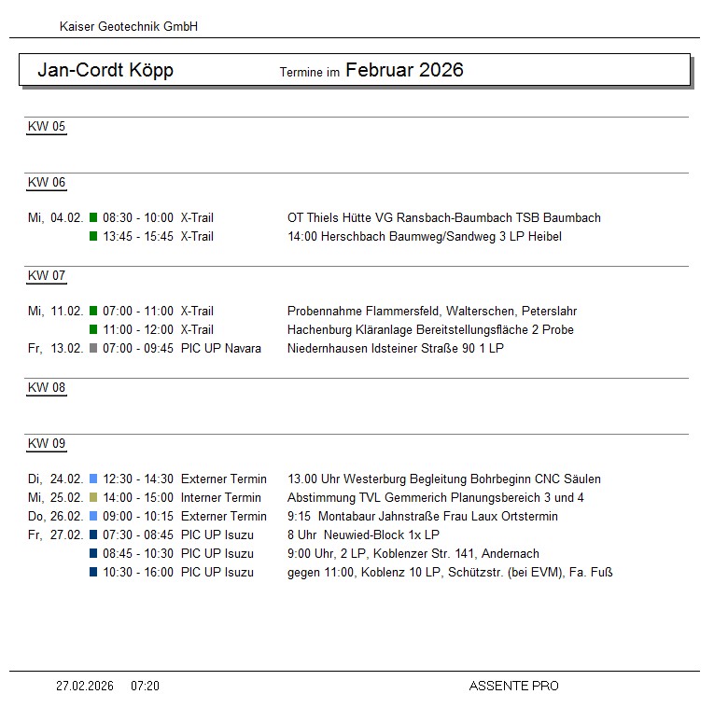Click the KW 05 week heading
Screen dimensions: 728x708
tap(47, 127)
